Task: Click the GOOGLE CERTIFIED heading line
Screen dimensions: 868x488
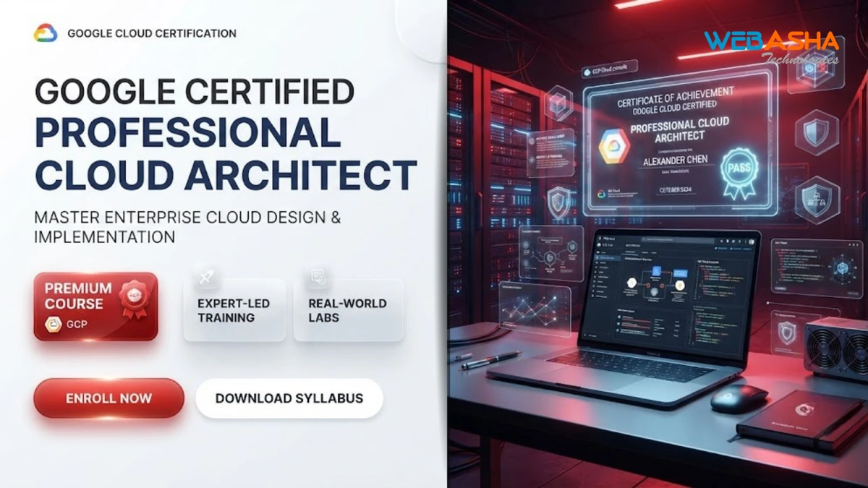Action: click(195, 92)
